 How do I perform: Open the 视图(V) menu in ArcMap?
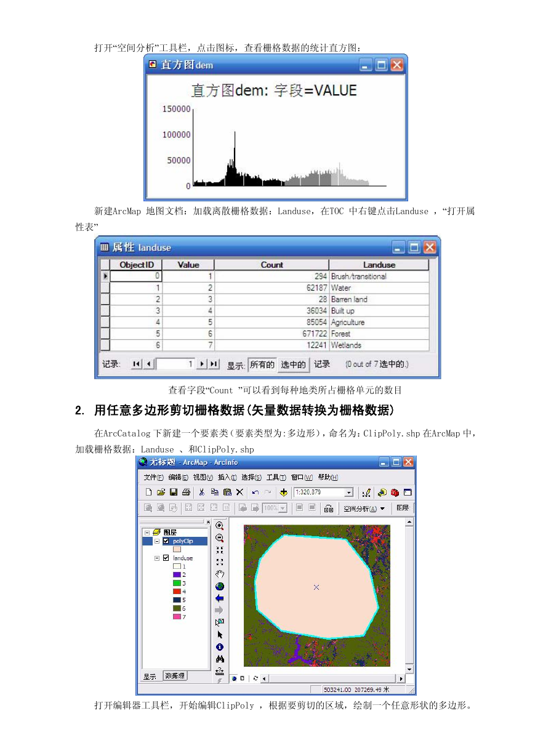coord(203,477)
